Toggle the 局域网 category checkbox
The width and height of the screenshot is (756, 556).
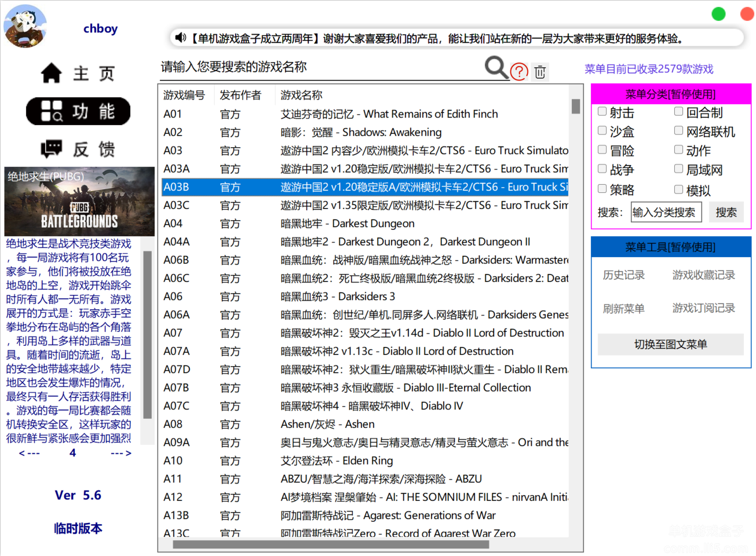[x=678, y=169]
